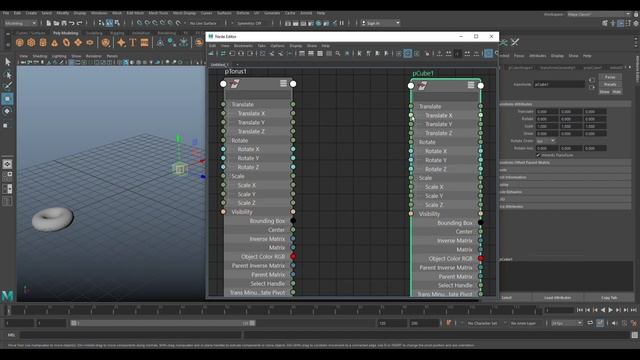The width and height of the screenshot is (640, 360).
Task: Select the Lasso tool in toolbox
Action: (7, 74)
